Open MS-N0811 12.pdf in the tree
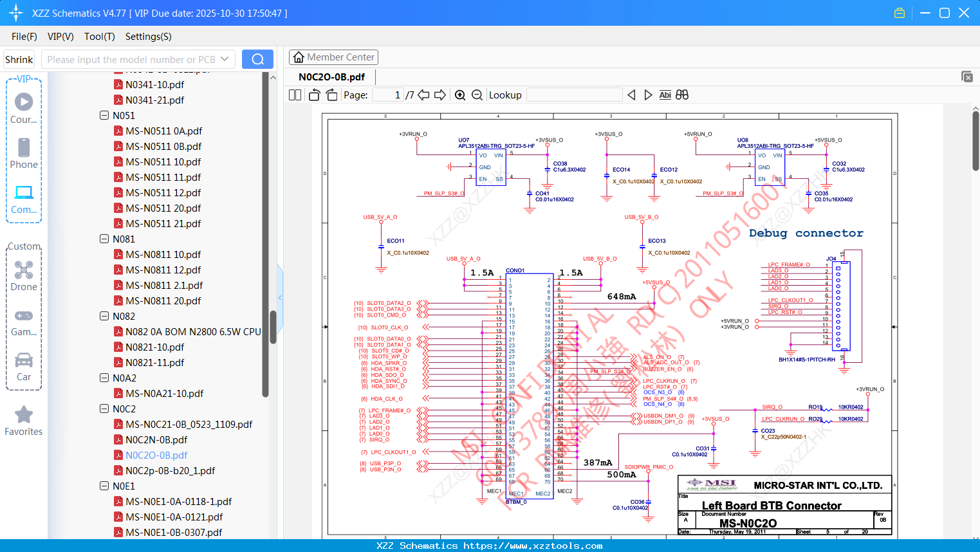Screen dimensions: 980x552 [x=163, y=270]
